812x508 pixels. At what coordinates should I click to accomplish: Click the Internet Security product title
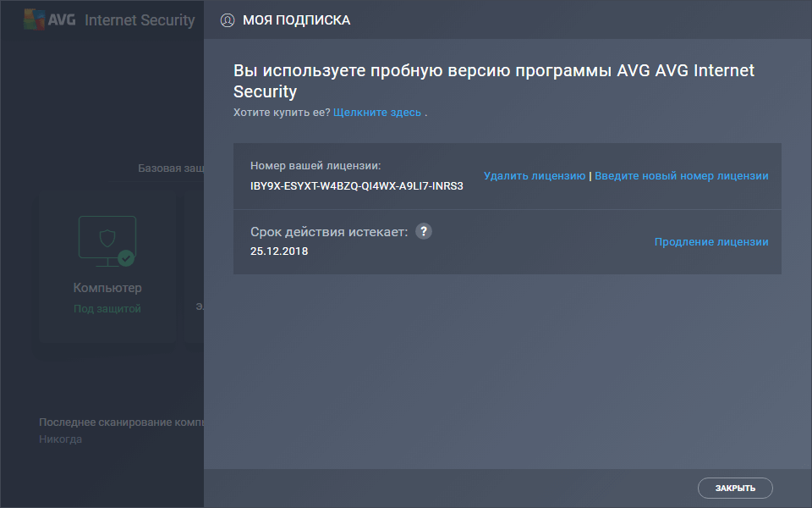tap(140, 20)
